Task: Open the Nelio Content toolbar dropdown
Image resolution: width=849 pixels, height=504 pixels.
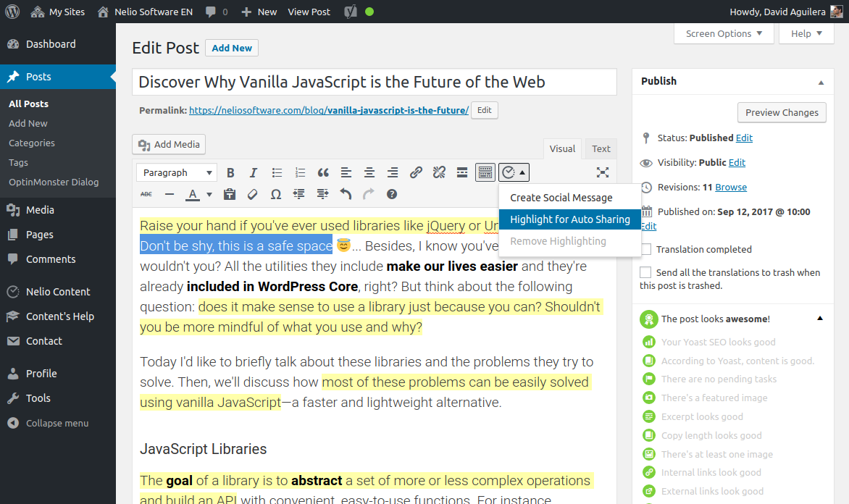Action: 514,172
